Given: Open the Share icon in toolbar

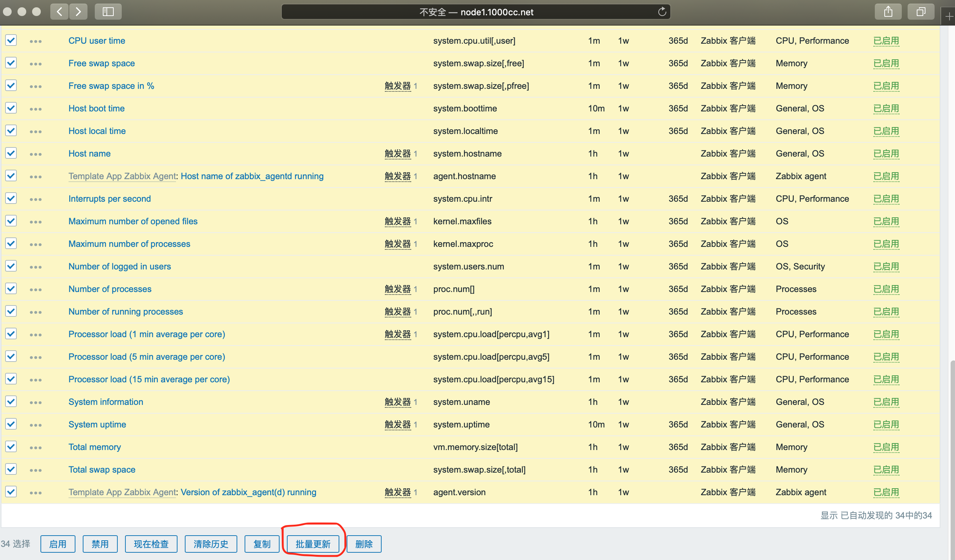Looking at the screenshot, I should [x=888, y=12].
